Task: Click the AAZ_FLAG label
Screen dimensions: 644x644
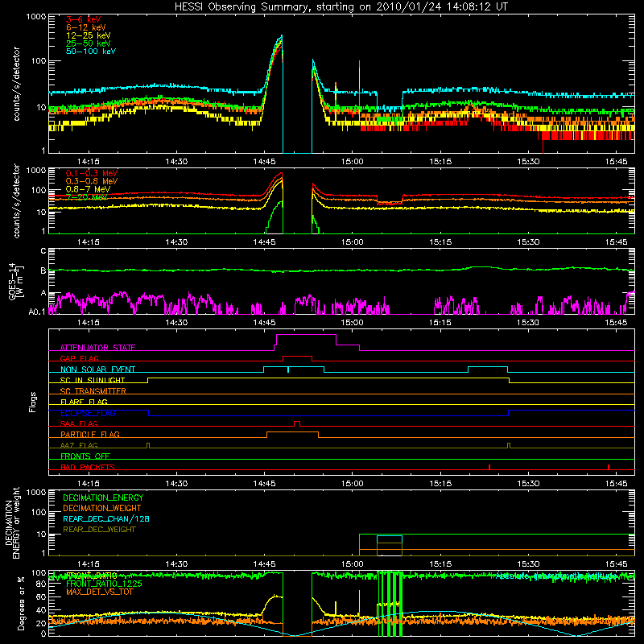Action: click(79, 445)
